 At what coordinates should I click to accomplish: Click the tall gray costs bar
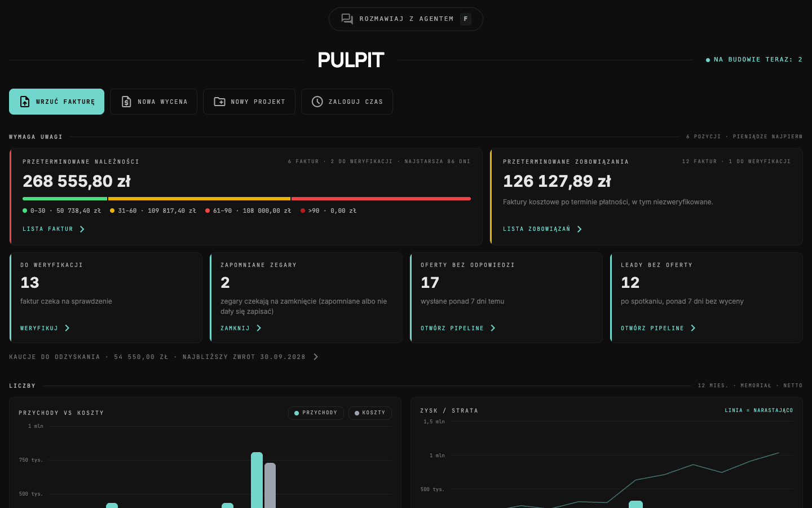coord(270,485)
